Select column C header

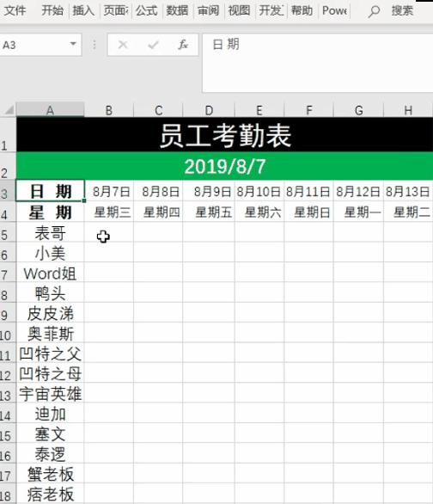pyautogui.click(x=158, y=110)
